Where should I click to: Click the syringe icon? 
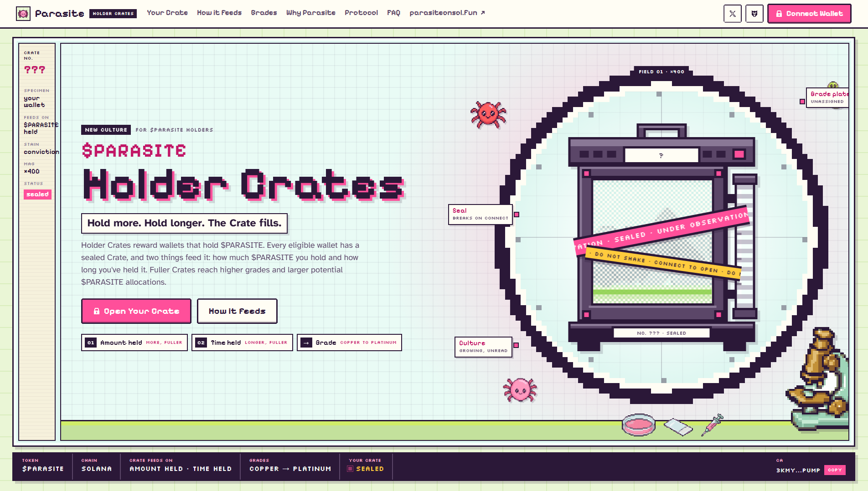[712, 425]
